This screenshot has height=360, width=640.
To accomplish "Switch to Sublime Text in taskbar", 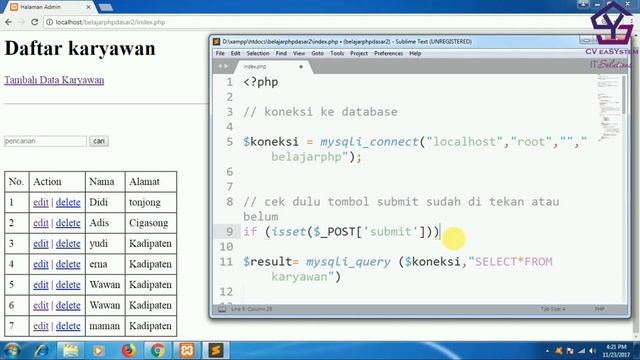I will [216, 351].
